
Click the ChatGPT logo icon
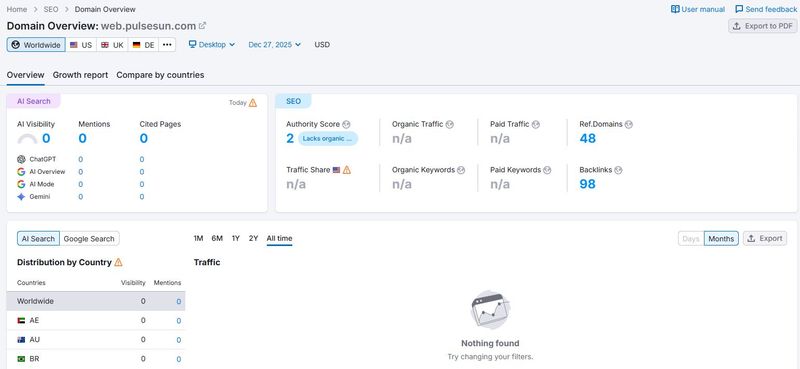(x=21, y=159)
